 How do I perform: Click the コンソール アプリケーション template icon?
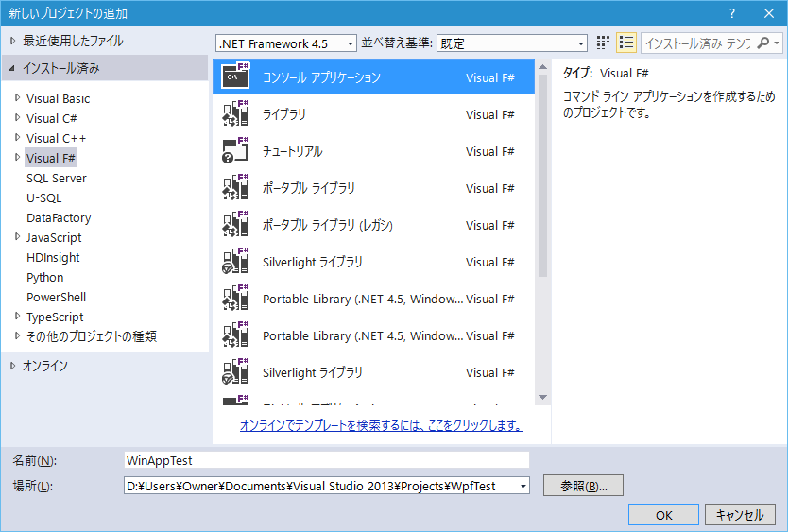(235, 77)
